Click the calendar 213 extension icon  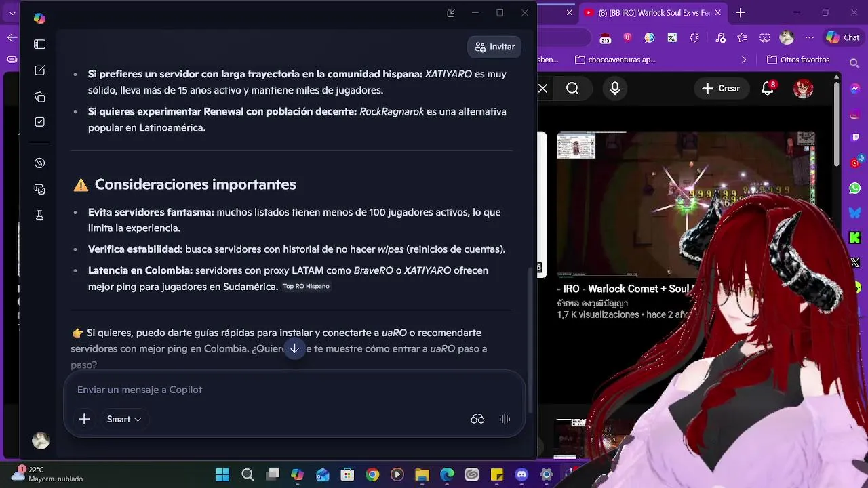click(606, 38)
